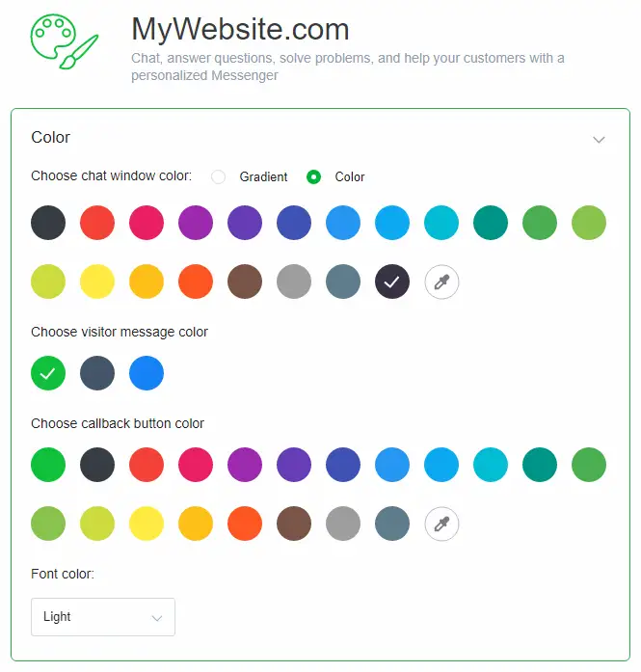Select the green visitor message color

[x=48, y=373]
